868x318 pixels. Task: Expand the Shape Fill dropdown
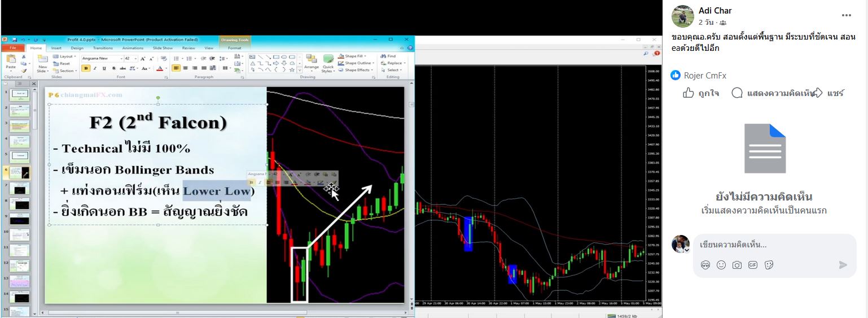[365, 56]
